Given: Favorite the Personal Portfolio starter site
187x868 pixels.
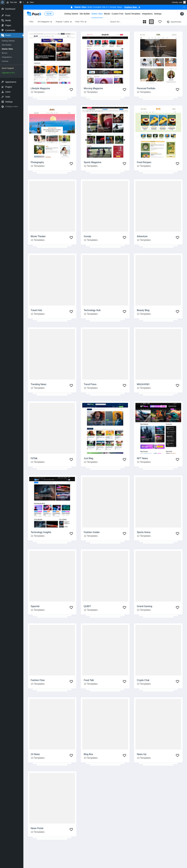Looking at the screenshot, I should pos(178,90).
